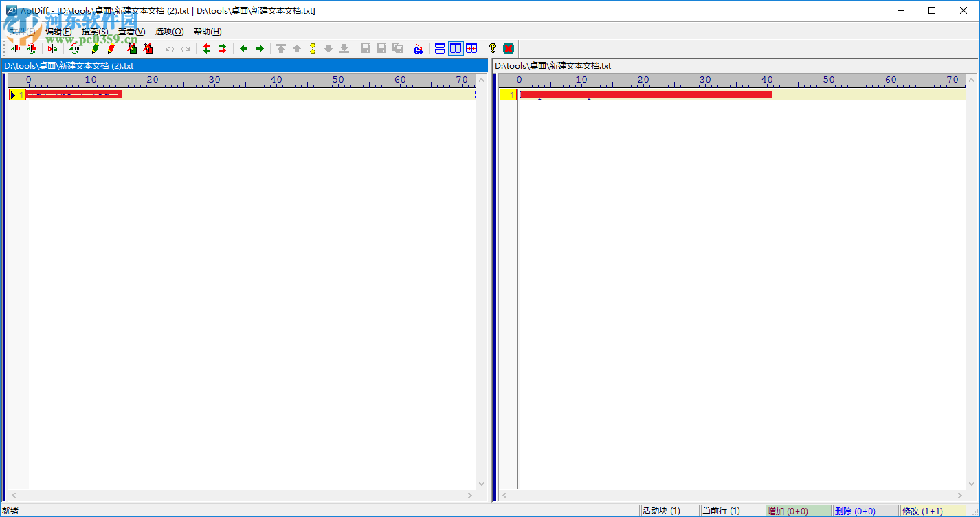Screen dimensions: 980x517
Task: Select the green pencil edit icon
Action: 96,48
